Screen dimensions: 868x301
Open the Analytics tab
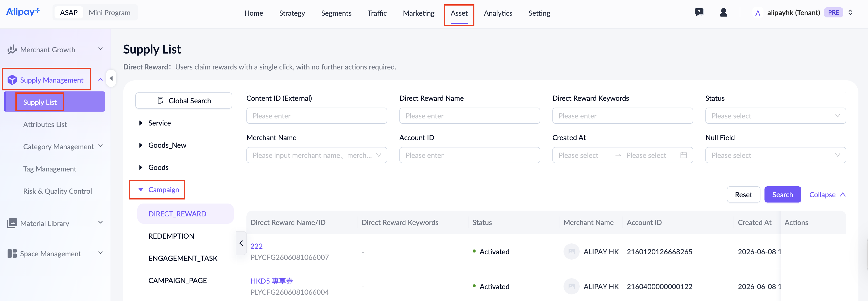pos(498,13)
